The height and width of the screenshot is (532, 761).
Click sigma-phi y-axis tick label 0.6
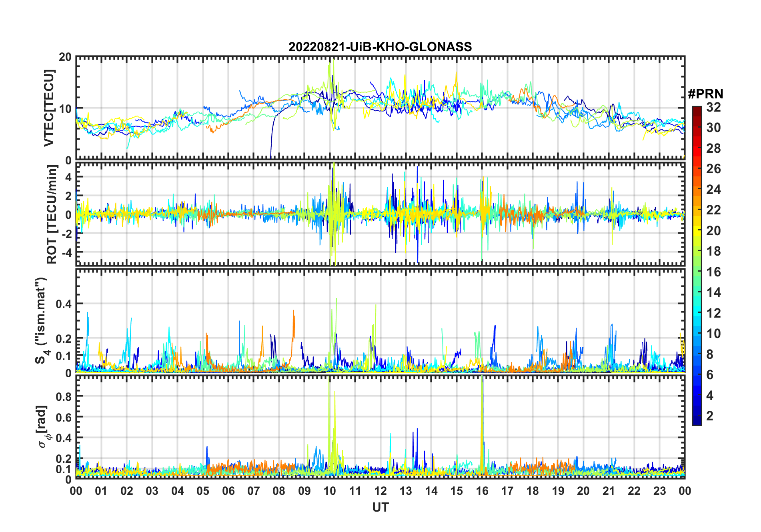tap(64, 417)
